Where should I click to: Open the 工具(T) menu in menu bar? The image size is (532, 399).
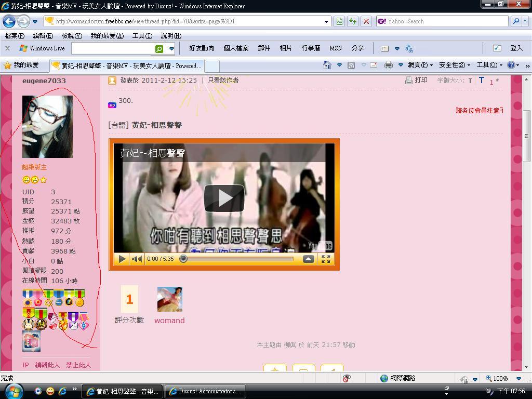[x=142, y=36]
